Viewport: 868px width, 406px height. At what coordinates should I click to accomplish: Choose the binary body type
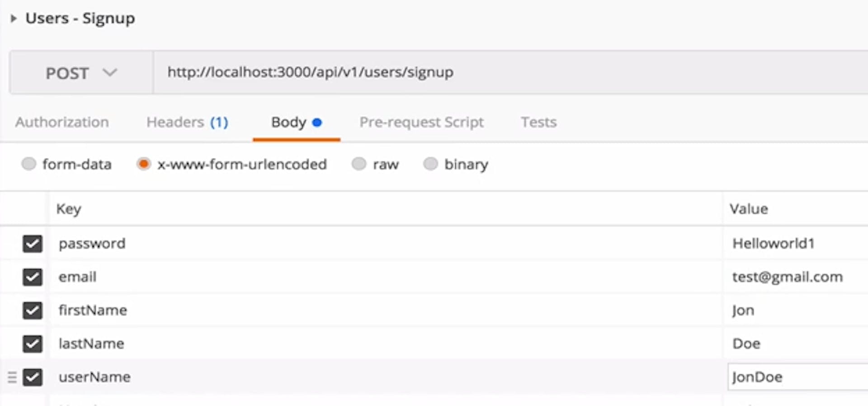pyautogui.click(x=430, y=164)
